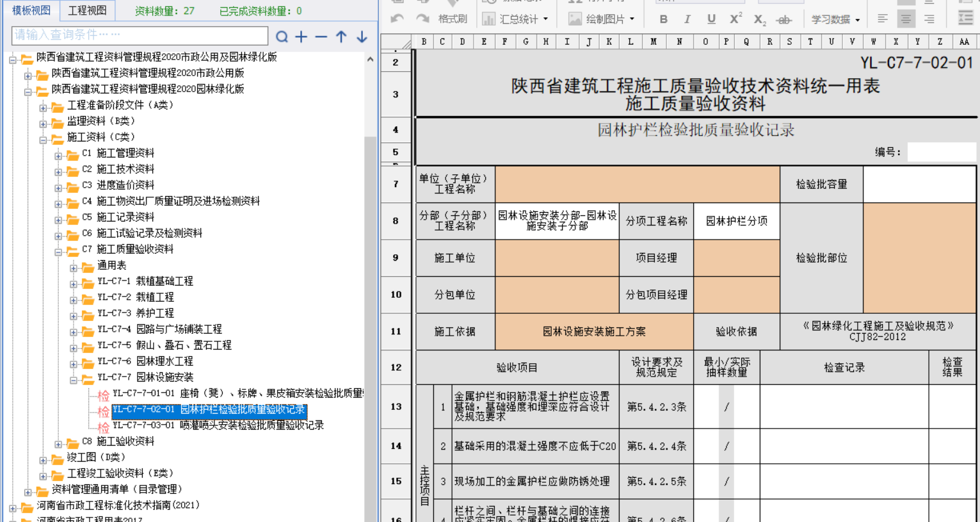The image size is (980, 522).
Task: Click the 编号 blank field
Action: click(942, 152)
